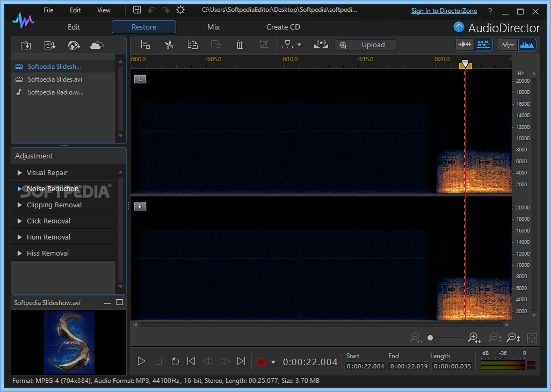Open the help question mark
The height and width of the screenshot is (392, 551).
tap(490, 11)
